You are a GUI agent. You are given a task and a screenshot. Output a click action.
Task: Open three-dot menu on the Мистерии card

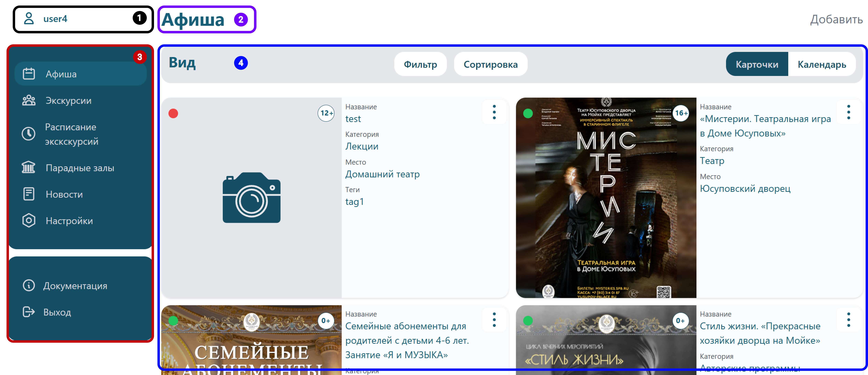tap(848, 112)
